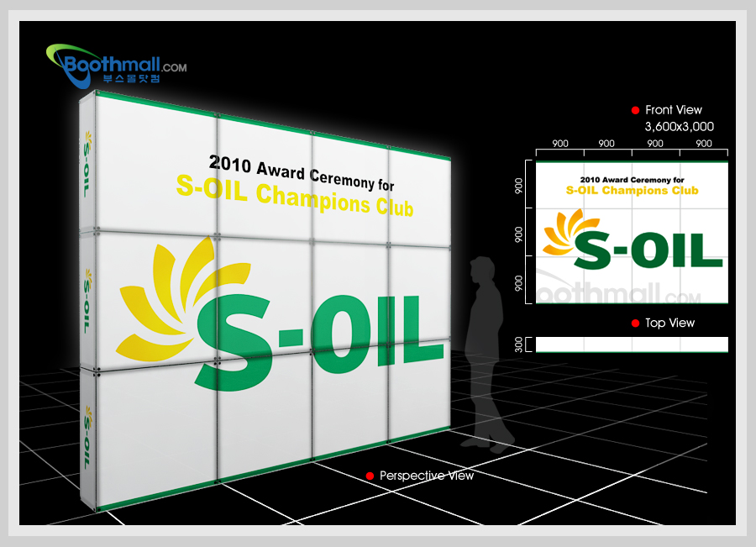
Task: Click the Perspective View label
Action: coord(426,476)
